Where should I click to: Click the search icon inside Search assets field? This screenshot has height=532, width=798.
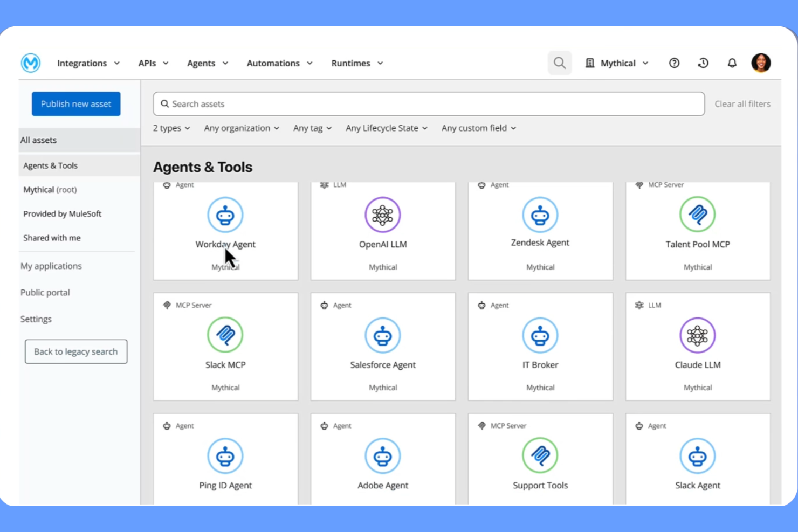[165, 104]
